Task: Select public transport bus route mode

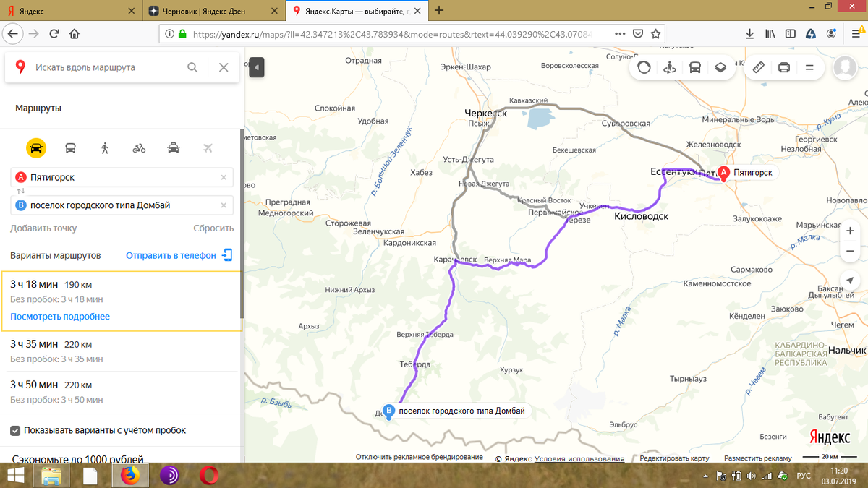Action: point(71,148)
